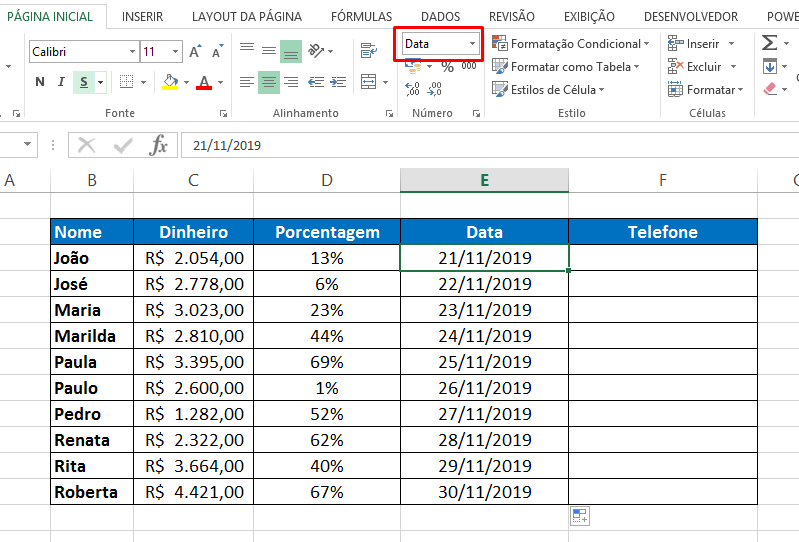This screenshot has height=542, width=799.
Task: Open Alinhamento dialog launcher
Action: click(x=389, y=114)
